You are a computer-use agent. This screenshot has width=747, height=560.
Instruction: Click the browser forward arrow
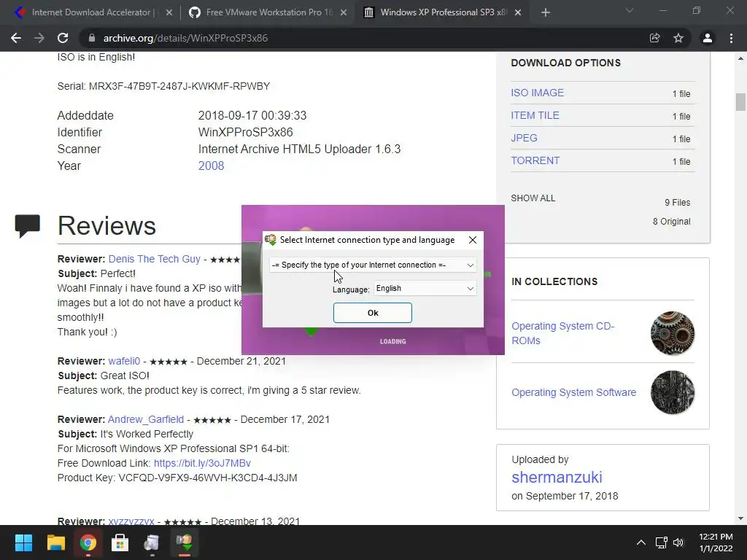(39, 38)
